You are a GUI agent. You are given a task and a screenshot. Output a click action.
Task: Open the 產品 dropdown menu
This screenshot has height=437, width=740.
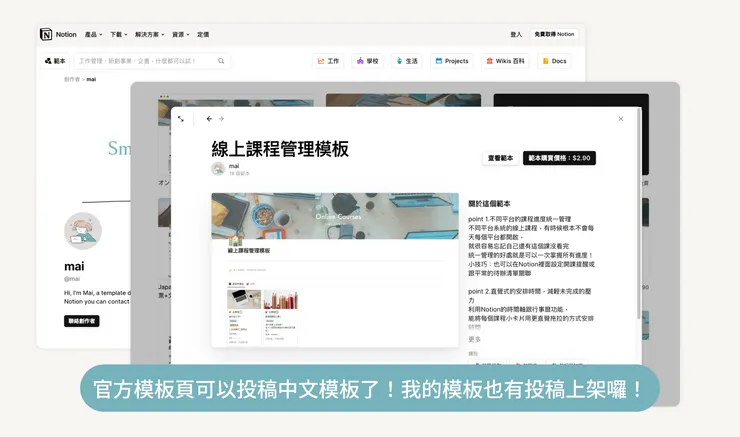point(93,34)
